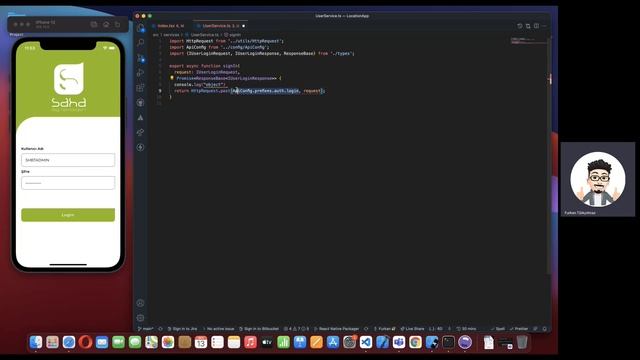This screenshot has width=640, height=360.
Task: Start Live Share from status bar
Action: tap(412, 329)
